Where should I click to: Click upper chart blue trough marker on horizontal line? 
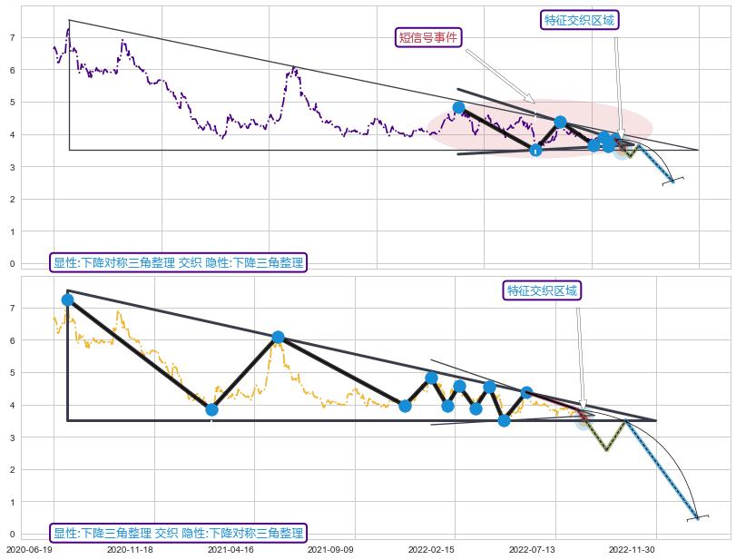(x=535, y=150)
